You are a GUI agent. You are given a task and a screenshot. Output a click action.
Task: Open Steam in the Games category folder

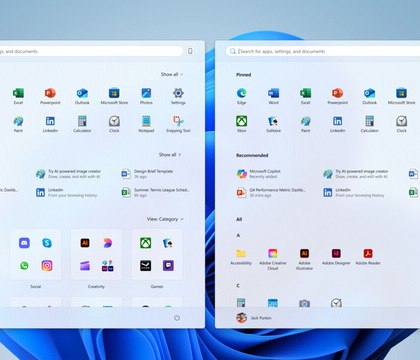tap(145, 265)
